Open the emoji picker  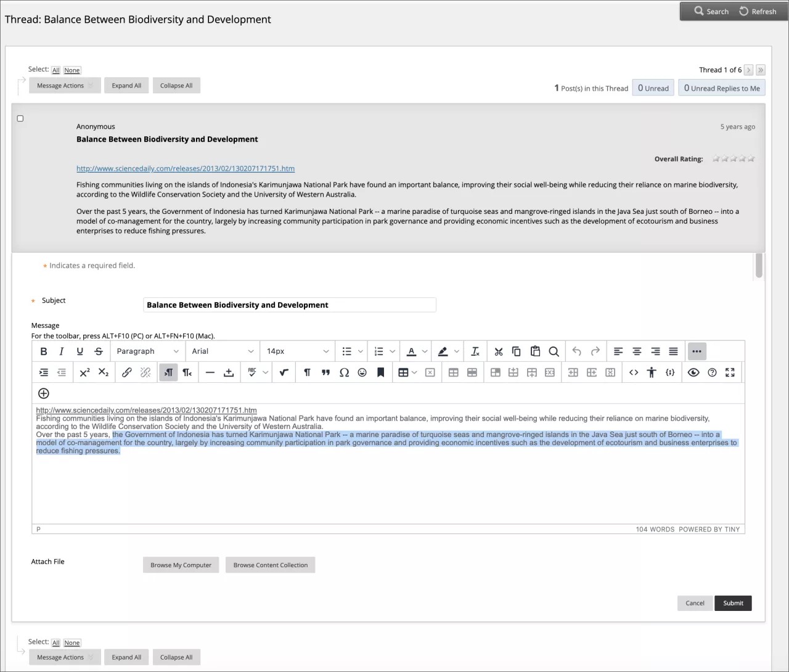362,372
